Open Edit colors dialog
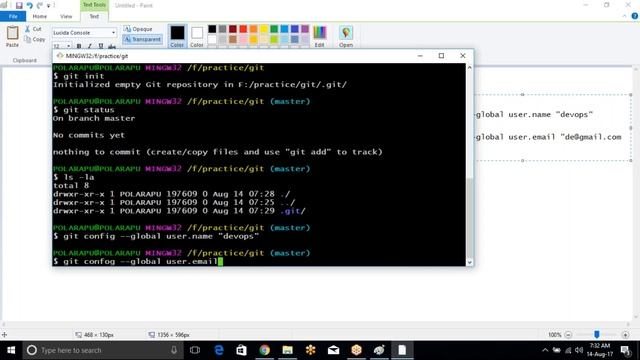The image size is (640, 360). pos(320,36)
